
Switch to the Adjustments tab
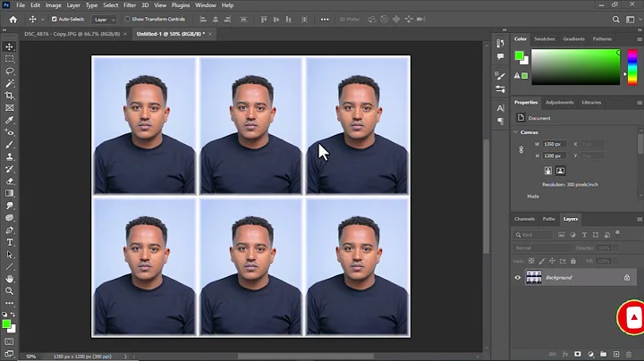tap(559, 103)
